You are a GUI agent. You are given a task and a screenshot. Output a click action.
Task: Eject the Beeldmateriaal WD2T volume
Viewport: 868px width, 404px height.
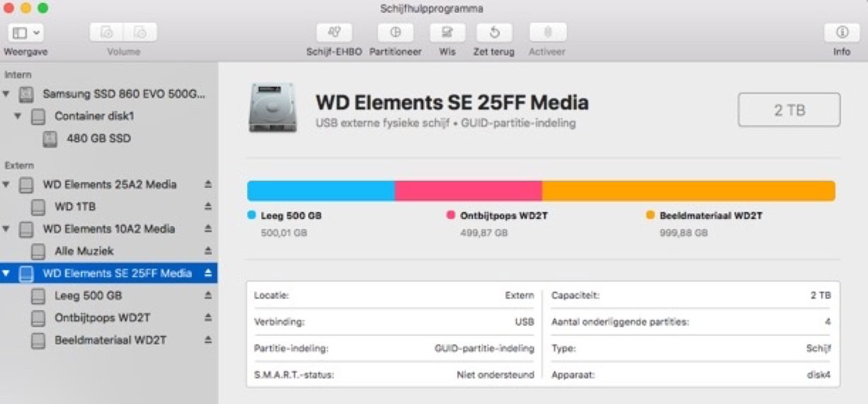(x=208, y=340)
